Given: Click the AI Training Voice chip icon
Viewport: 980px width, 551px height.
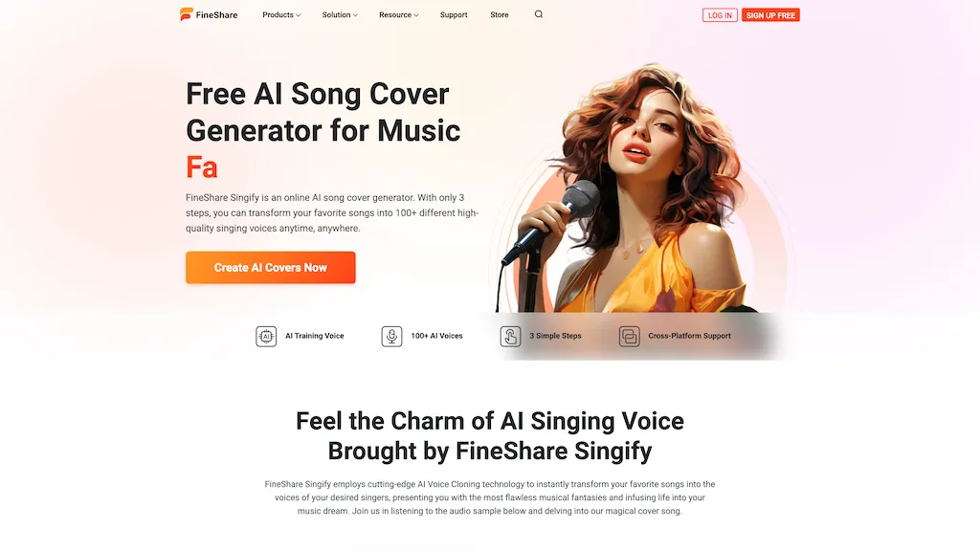Looking at the screenshot, I should click(266, 336).
